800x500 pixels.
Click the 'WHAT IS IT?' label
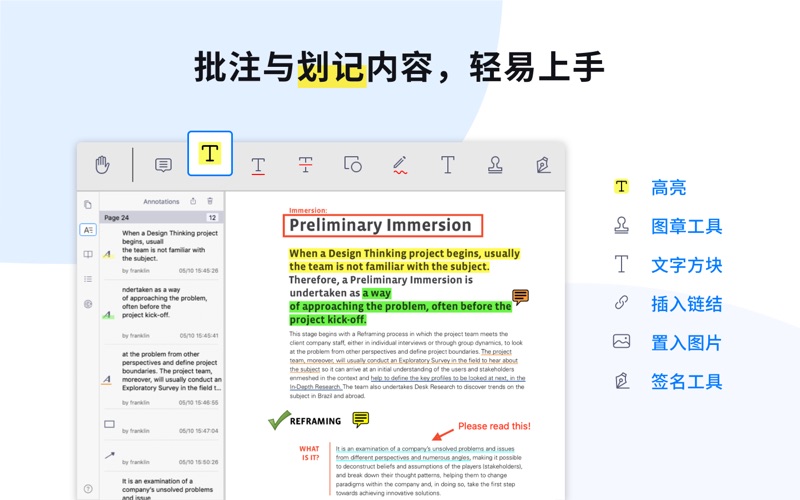(x=309, y=453)
